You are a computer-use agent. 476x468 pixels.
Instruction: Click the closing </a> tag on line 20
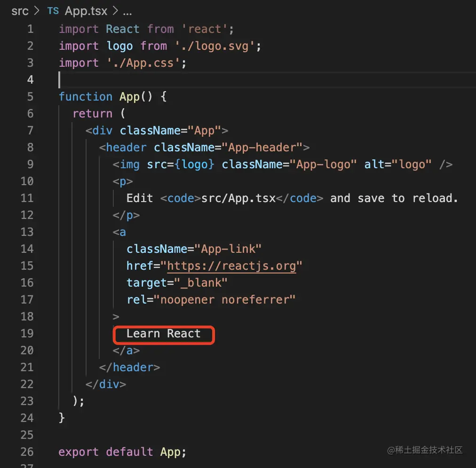[x=126, y=351]
